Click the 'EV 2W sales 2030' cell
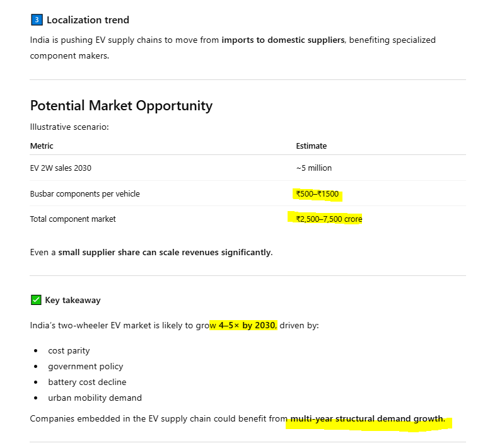Image resolution: width=502 pixels, height=448 pixels. tap(65, 168)
